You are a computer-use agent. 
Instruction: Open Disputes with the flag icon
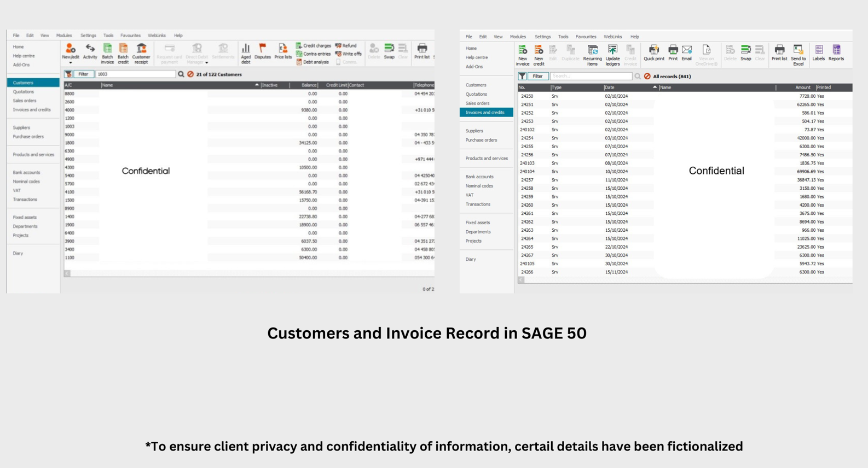263,50
